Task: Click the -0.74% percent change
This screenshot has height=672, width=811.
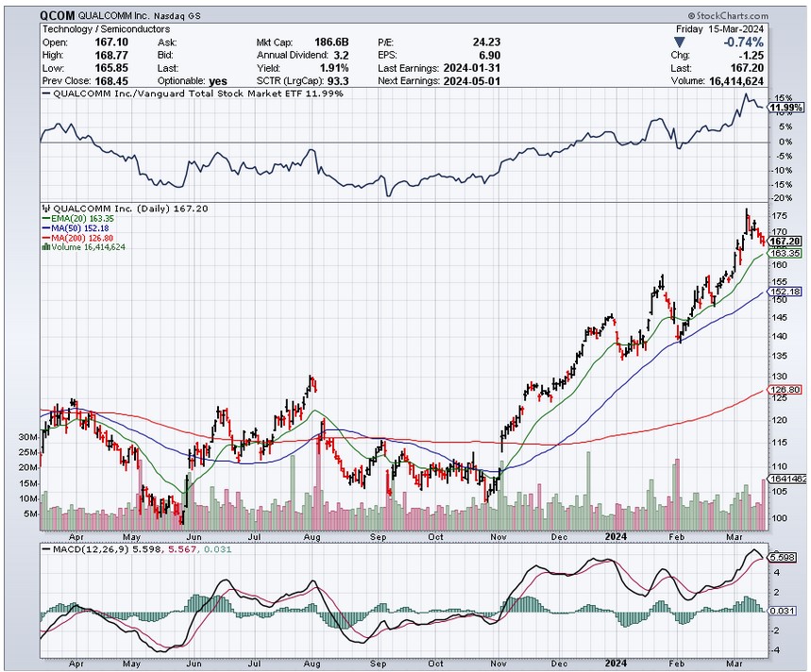Action: point(743,42)
